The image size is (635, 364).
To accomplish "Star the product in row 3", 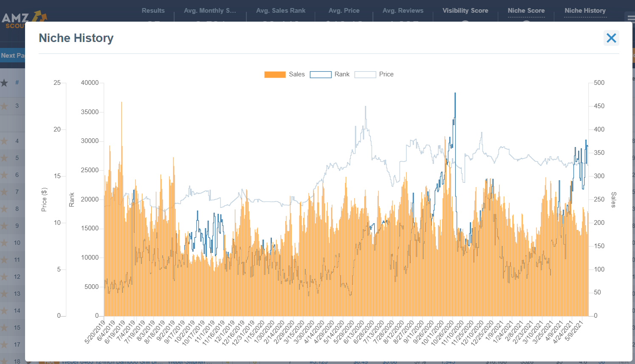I will click(4, 106).
